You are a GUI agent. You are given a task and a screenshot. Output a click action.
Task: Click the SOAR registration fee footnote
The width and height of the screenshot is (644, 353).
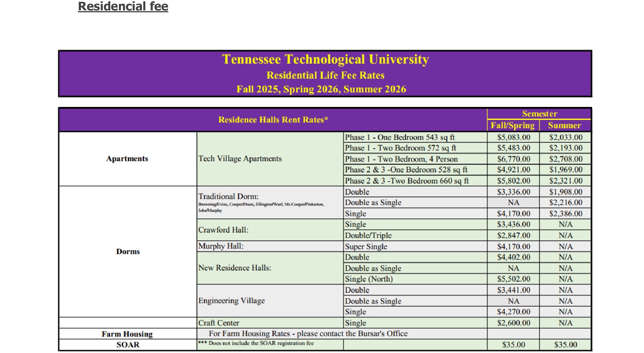[x=256, y=343]
